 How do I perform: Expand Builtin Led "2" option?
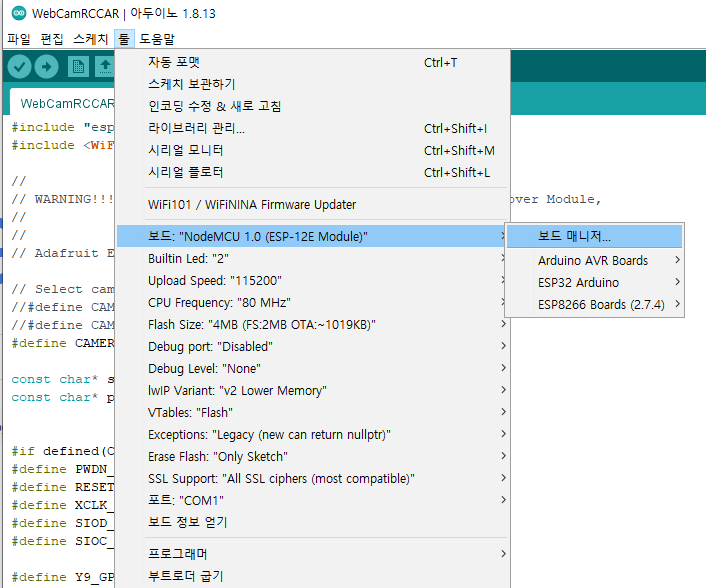click(313, 258)
